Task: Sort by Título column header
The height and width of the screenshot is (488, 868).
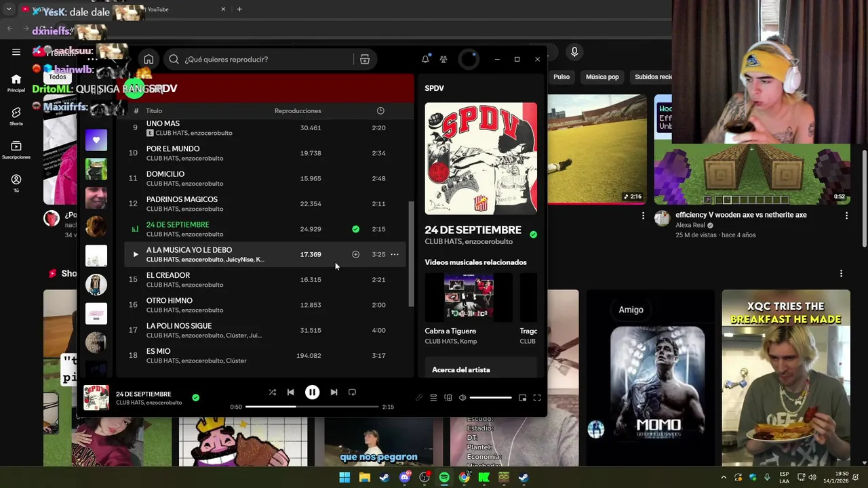Action: click(154, 110)
